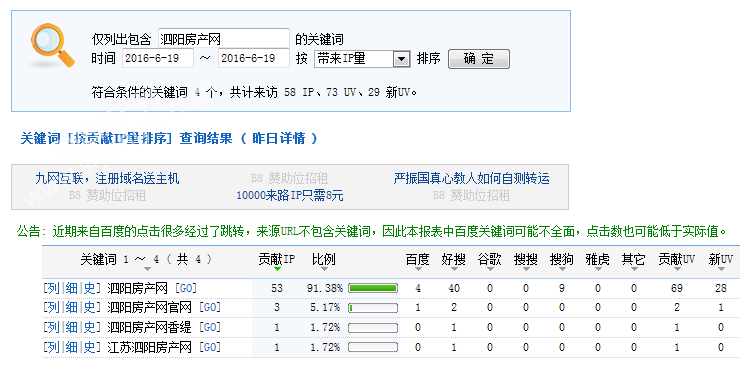Sort by the 贡献UV column arrow
Viewport: 755px width, 365px height.
(x=677, y=269)
